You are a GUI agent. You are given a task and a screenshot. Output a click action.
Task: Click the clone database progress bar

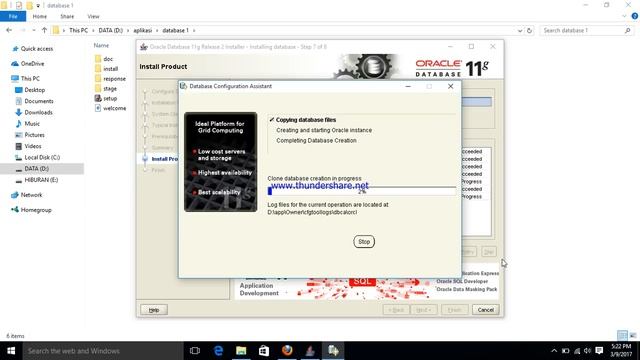coord(362,191)
